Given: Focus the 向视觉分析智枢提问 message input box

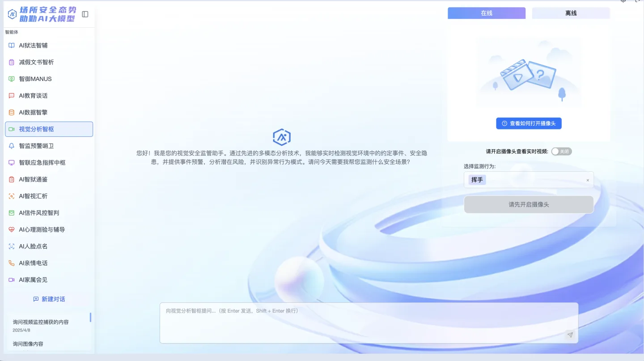Looking at the screenshot, I should (x=369, y=323).
